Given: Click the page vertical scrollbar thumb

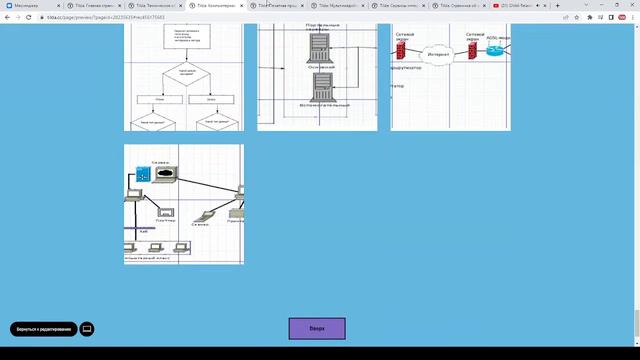Looking at the screenshot, I should click(x=637, y=322).
